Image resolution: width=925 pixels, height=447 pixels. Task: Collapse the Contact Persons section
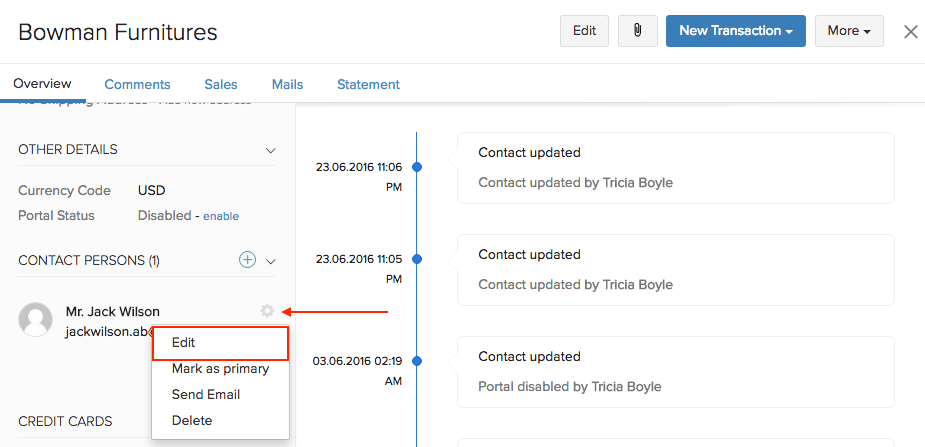point(270,261)
